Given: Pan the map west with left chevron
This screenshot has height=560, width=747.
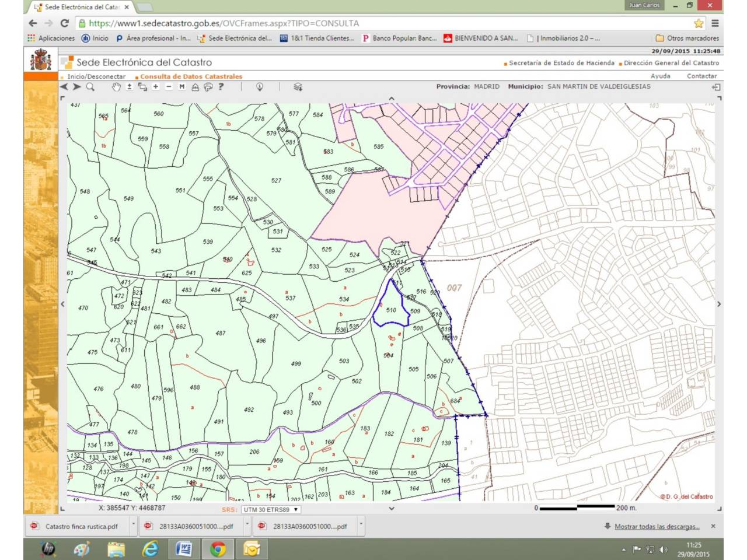Looking at the screenshot, I should pyautogui.click(x=63, y=304).
